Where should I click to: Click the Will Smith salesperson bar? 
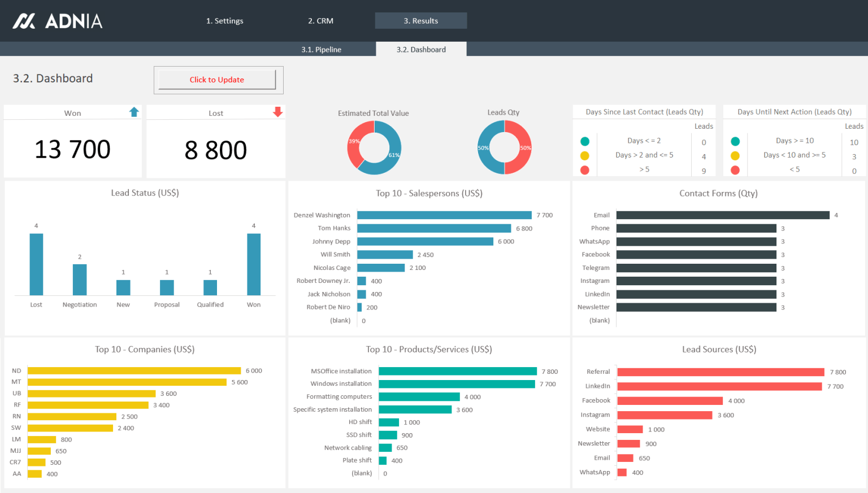coord(385,255)
